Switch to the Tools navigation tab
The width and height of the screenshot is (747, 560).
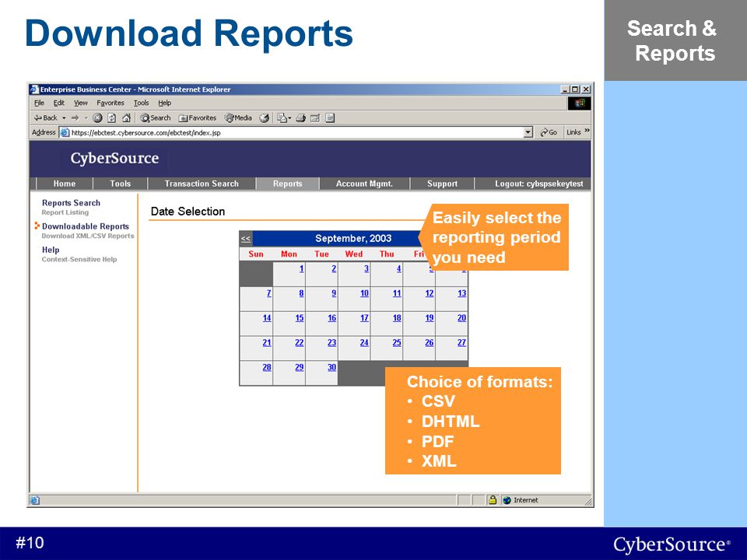[120, 184]
